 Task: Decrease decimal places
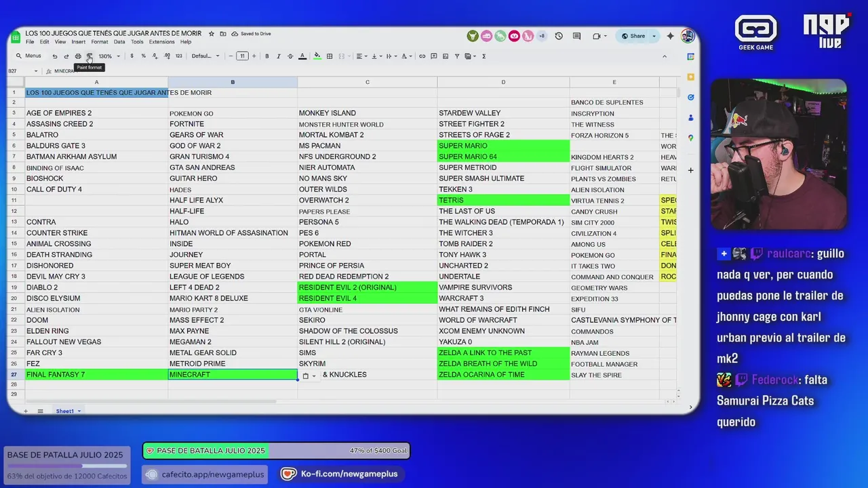tap(155, 56)
